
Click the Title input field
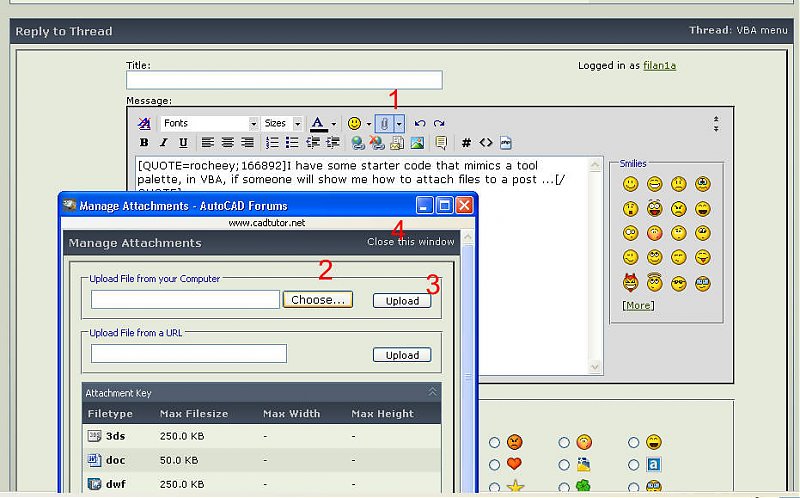(x=284, y=80)
